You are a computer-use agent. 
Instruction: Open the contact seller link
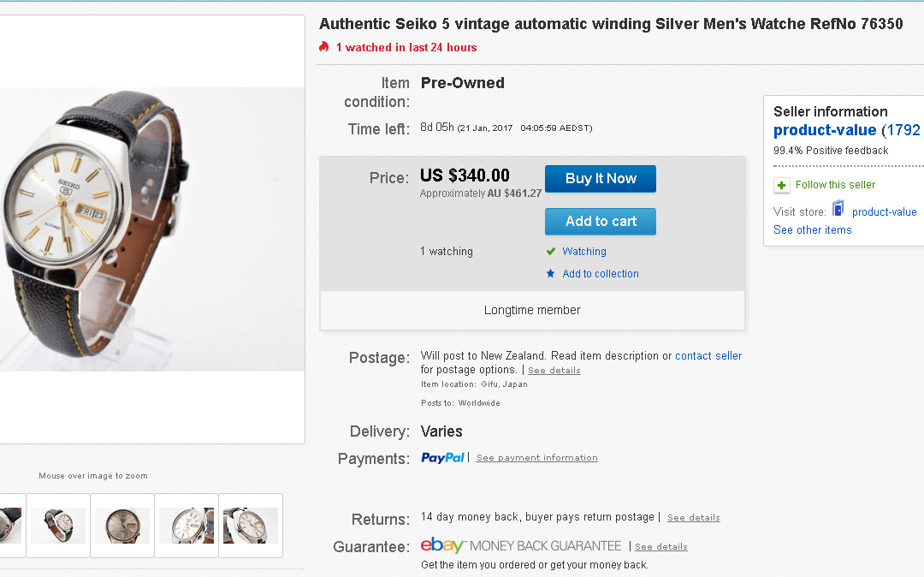[708, 356]
